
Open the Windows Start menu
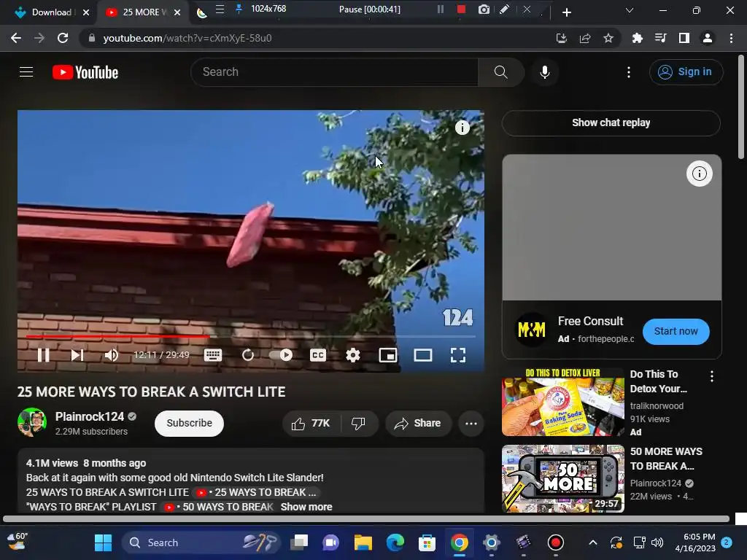click(103, 542)
